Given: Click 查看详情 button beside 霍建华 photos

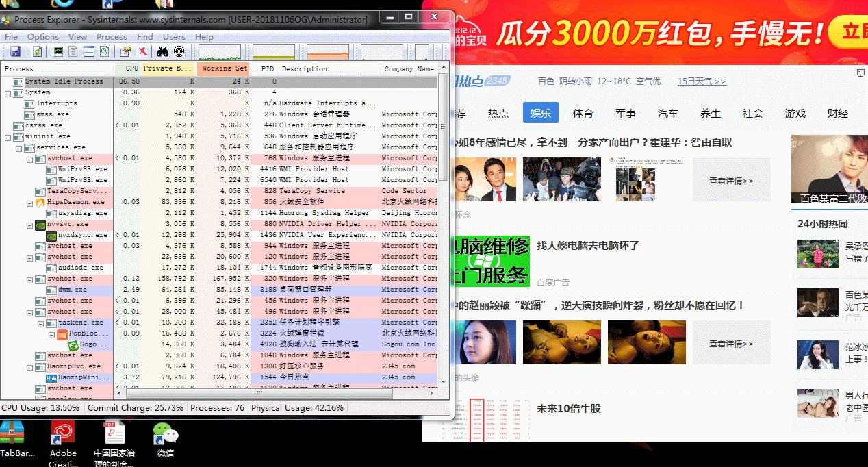Looking at the screenshot, I should 732,180.
